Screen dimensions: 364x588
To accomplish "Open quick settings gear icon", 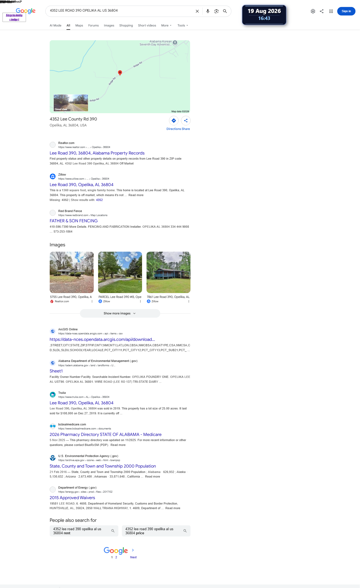I will click(313, 11).
